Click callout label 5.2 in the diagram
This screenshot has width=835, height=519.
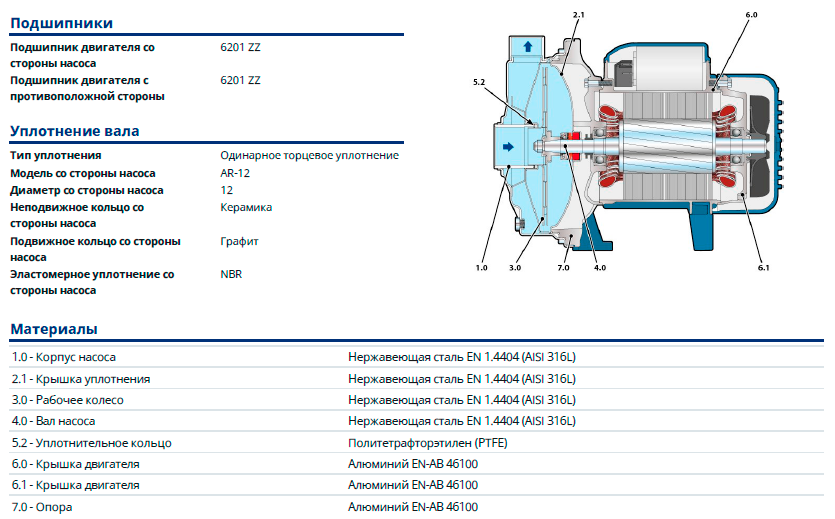pos(478,81)
